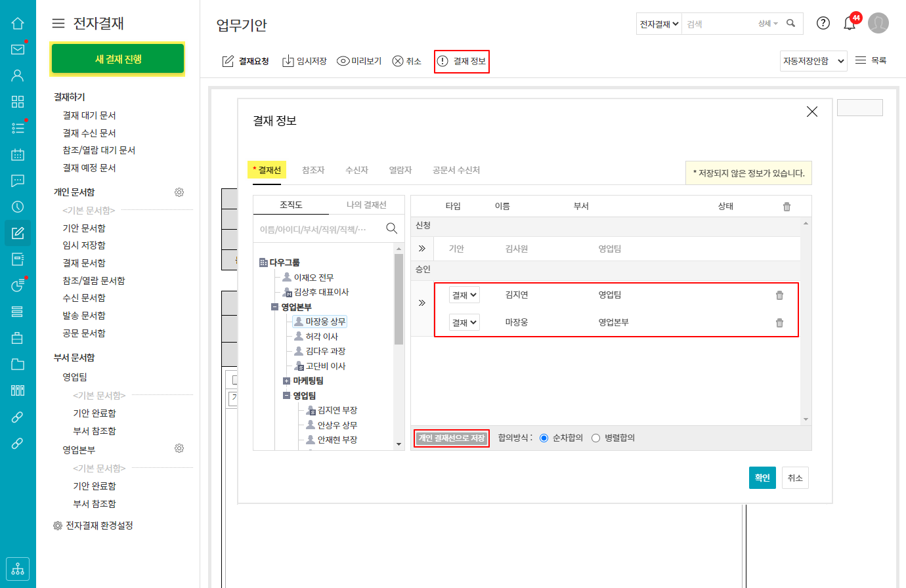
Task: Click the name/ID organization search field
Action: (x=314, y=229)
